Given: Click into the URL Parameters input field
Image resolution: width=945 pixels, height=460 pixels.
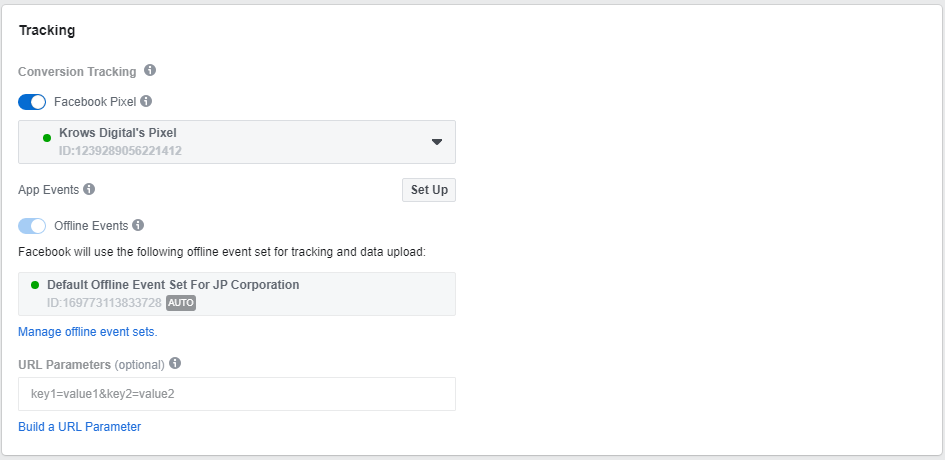Looking at the screenshot, I should click(237, 394).
